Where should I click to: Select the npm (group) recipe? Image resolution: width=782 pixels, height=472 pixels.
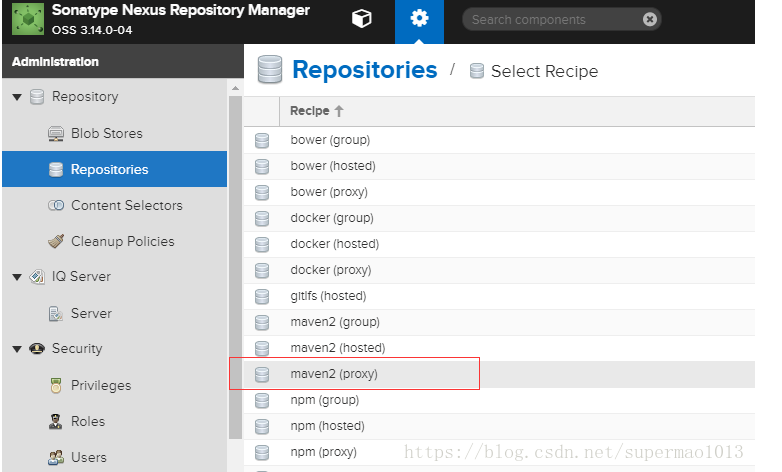tap(499, 400)
